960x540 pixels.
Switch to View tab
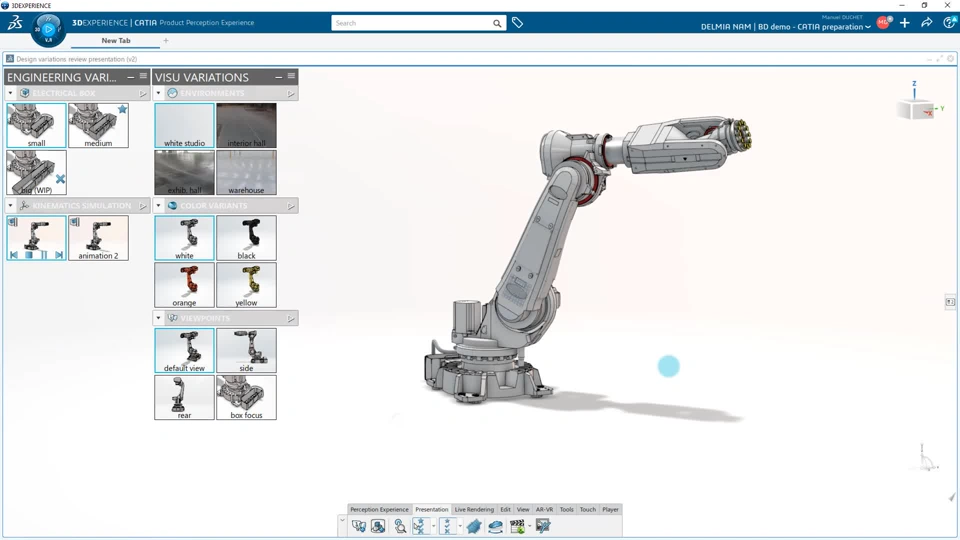(523, 509)
